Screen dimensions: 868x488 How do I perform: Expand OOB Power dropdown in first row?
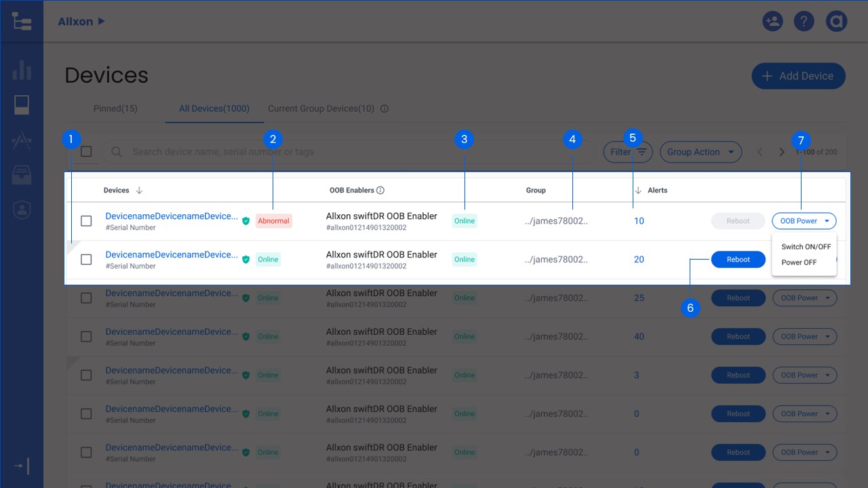tap(804, 221)
